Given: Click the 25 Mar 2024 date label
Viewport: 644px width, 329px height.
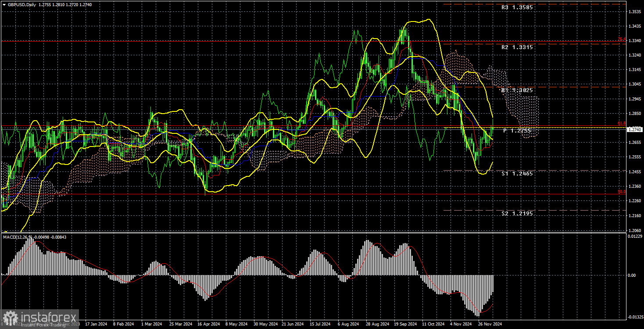Looking at the screenshot, I should click(x=180, y=324).
